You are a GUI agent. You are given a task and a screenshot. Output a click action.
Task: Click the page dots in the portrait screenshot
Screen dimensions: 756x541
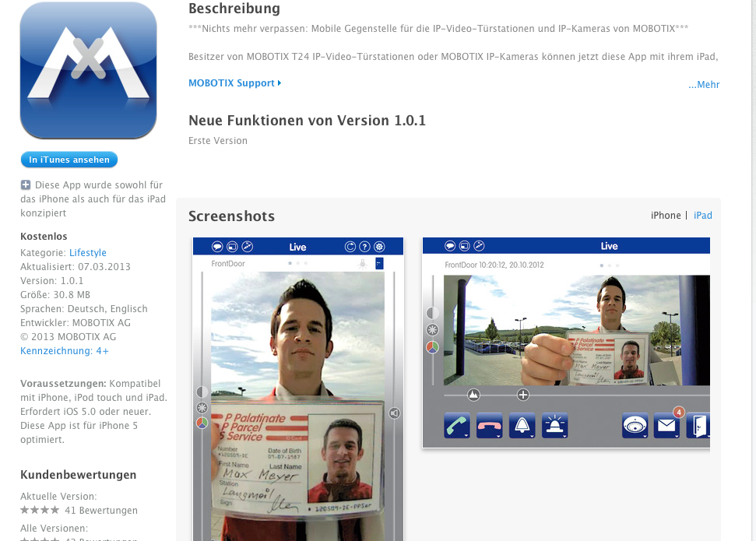298,263
